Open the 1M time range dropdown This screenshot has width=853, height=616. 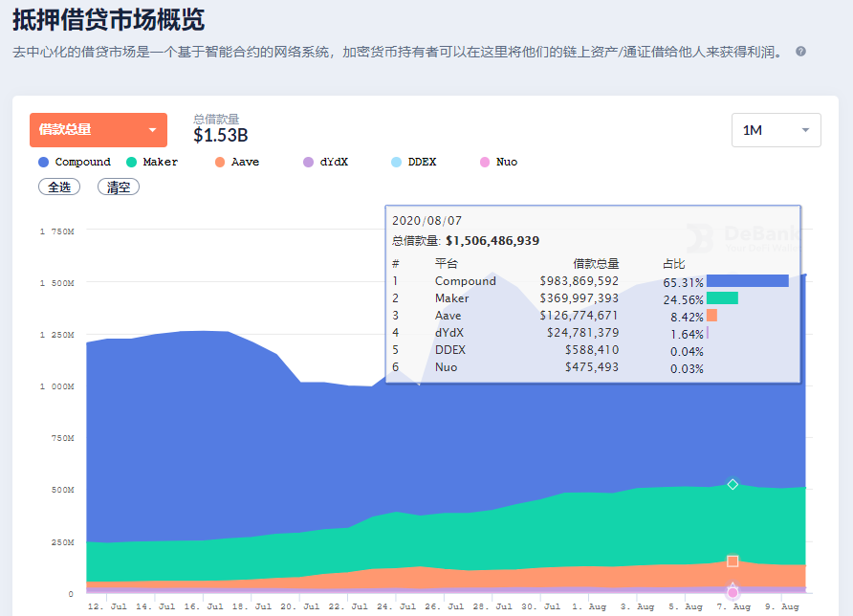click(776, 130)
